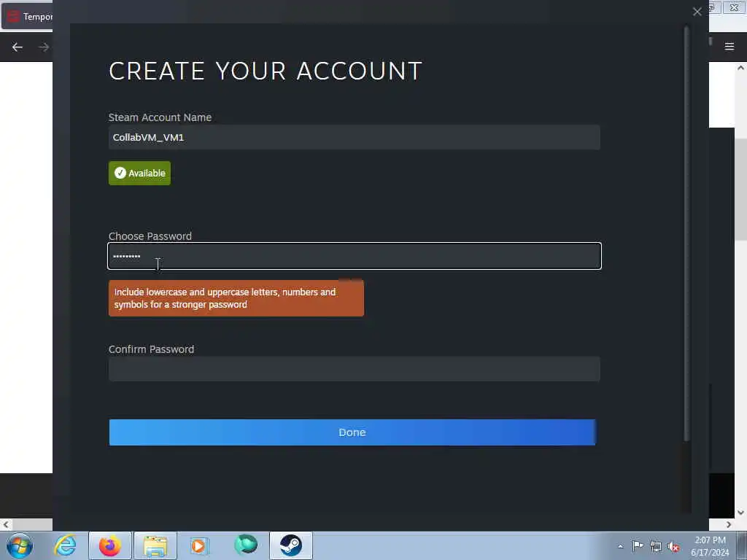Viewport: 747px width, 560px height.
Task: Open the Windows Start menu
Action: [20, 545]
